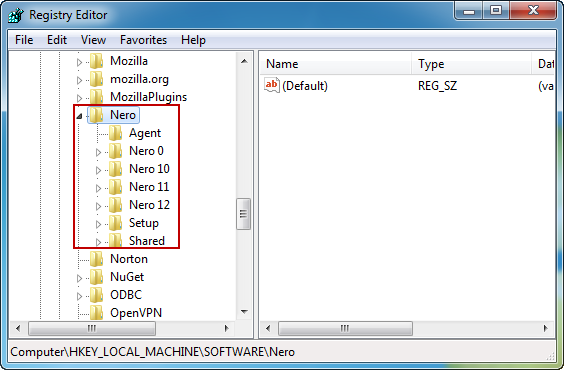Minimize the Registry Editor window
The height and width of the screenshot is (370, 564).
tap(468, 11)
